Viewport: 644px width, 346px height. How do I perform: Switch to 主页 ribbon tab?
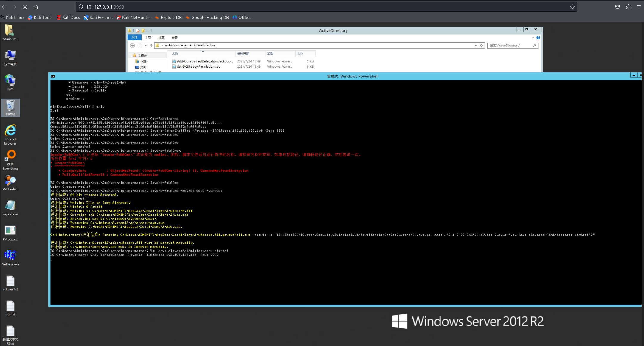click(x=148, y=38)
